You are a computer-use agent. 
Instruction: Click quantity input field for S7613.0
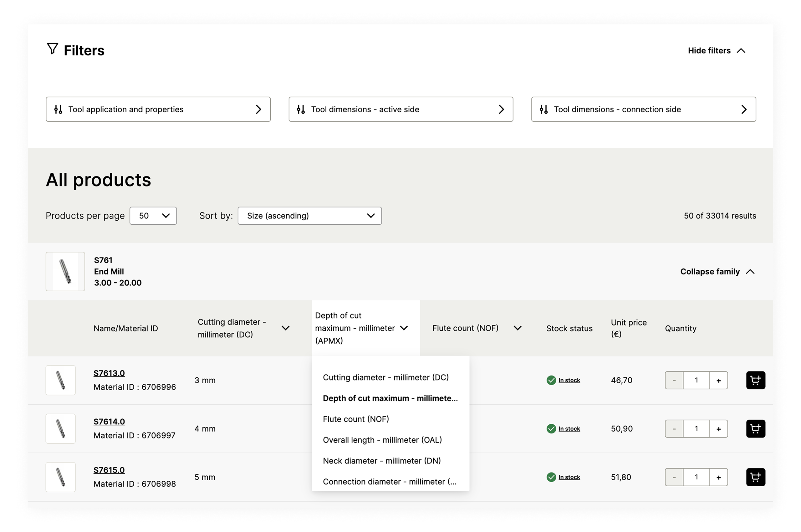696,380
